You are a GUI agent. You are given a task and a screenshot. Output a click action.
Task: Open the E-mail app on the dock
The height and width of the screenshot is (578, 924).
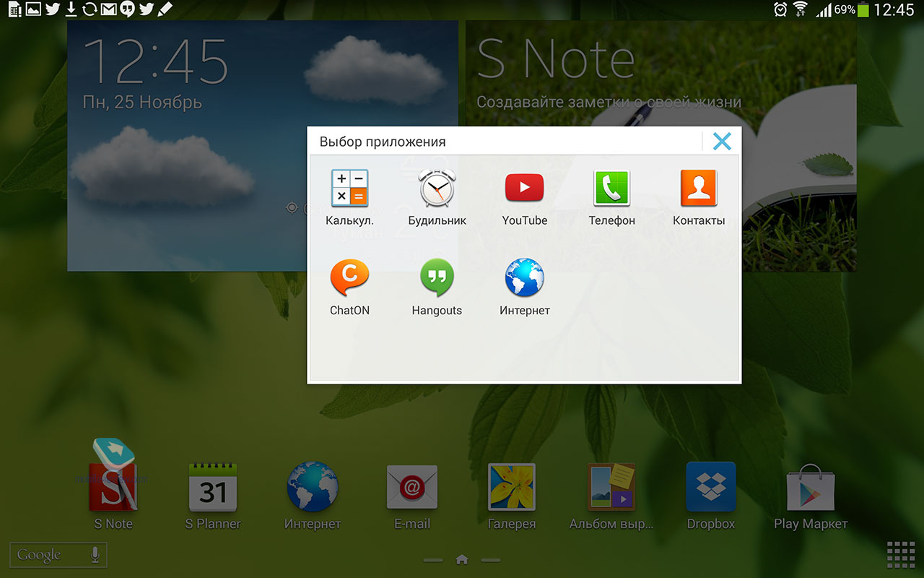(x=411, y=488)
